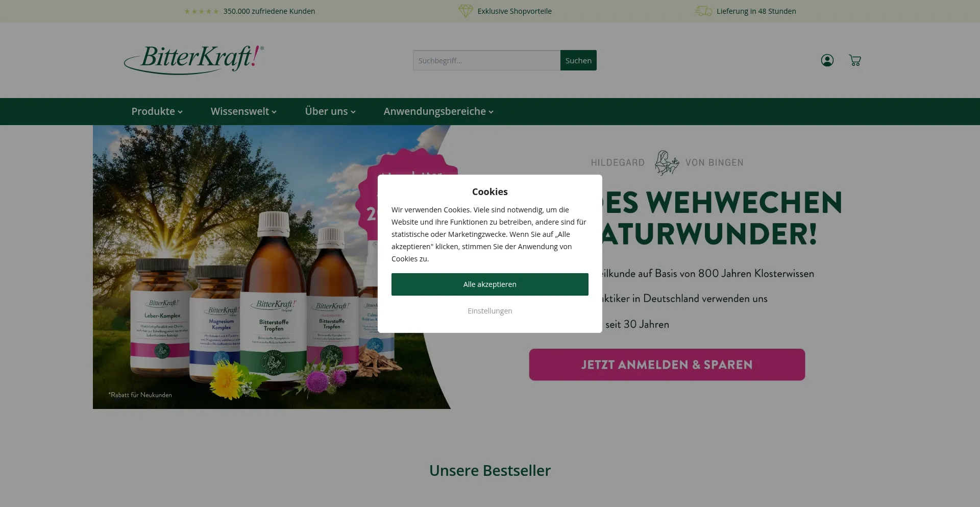Click the BitterKraft logo

(194, 60)
